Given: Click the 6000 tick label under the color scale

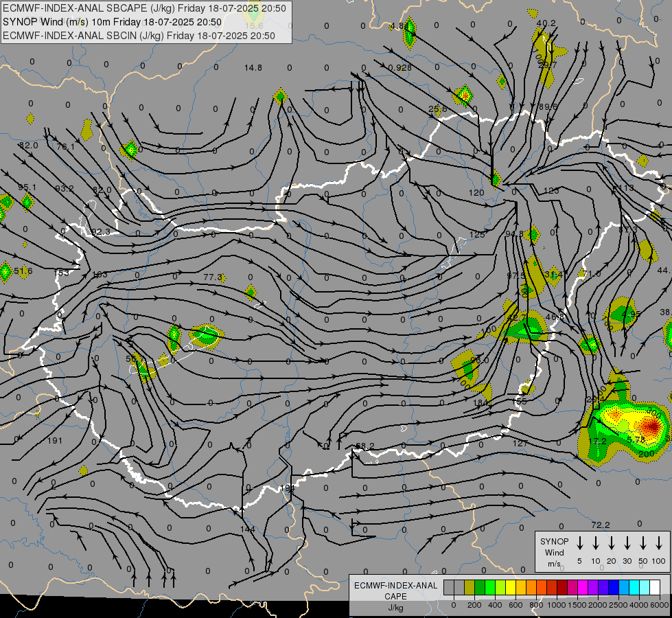Looking at the screenshot, I should pyautogui.click(x=660, y=605).
